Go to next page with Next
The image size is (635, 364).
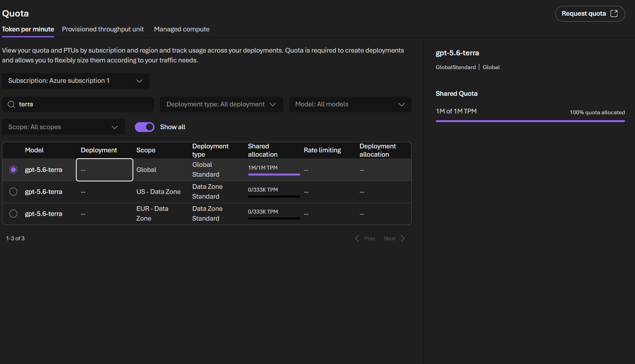pyautogui.click(x=394, y=238)
